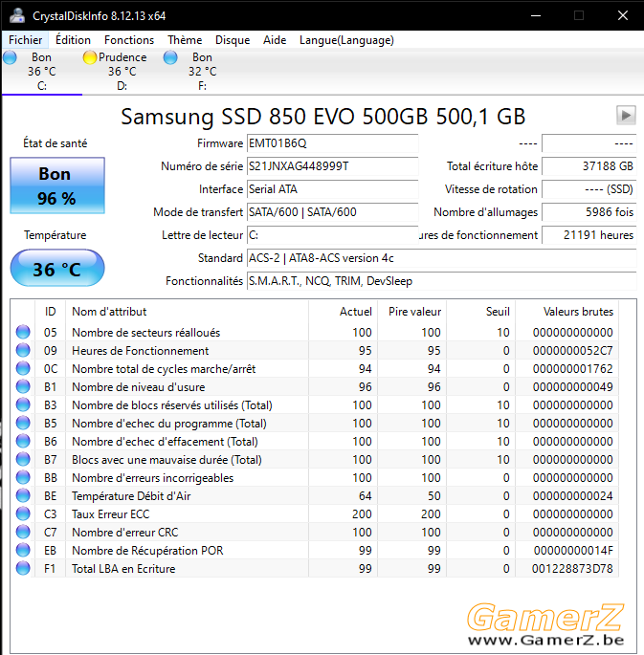Click the Bon 96 % health status button

coord(57,186)
